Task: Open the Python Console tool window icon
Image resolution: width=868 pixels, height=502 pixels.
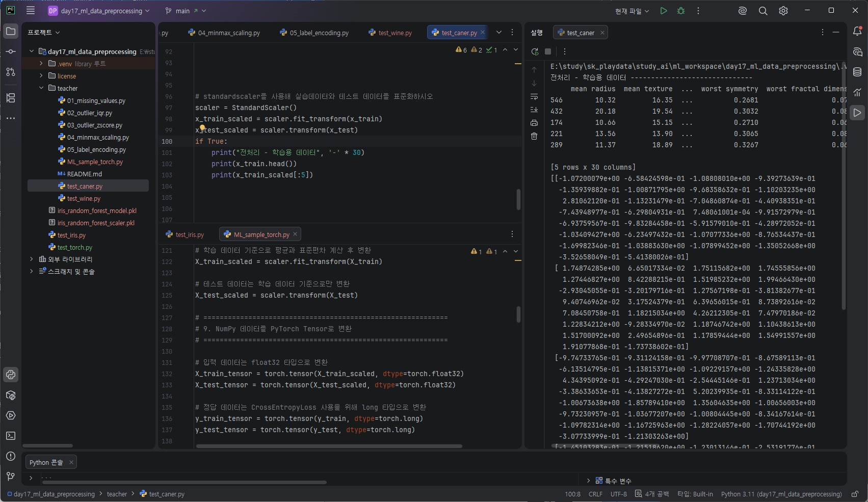Action: [x=11, y=375]
